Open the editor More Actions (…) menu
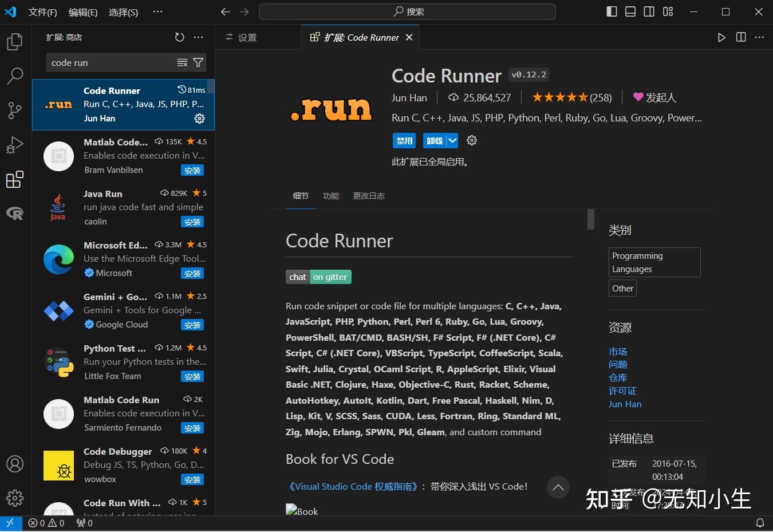This screenshot has height=532, width=773. [759, 37]
